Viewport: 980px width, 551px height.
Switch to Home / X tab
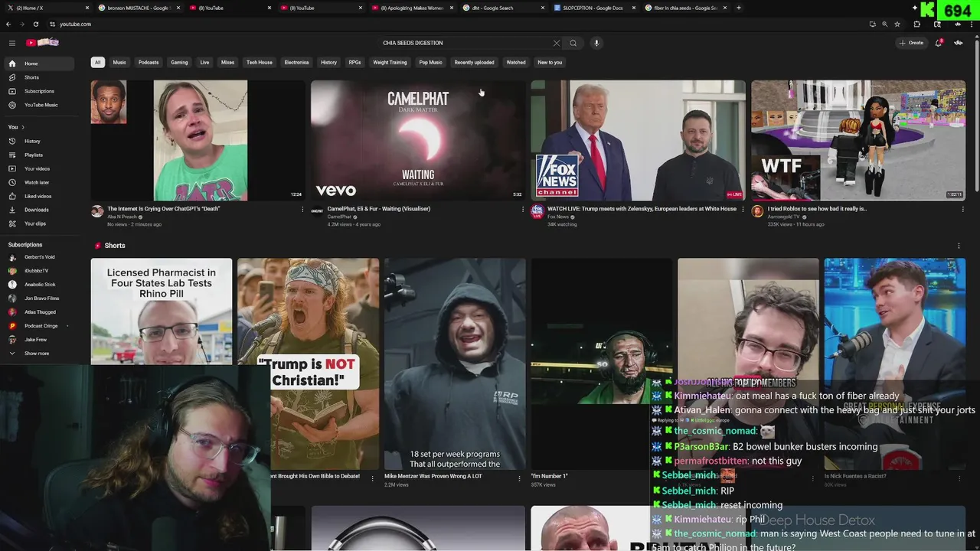[x=46, y=8]
